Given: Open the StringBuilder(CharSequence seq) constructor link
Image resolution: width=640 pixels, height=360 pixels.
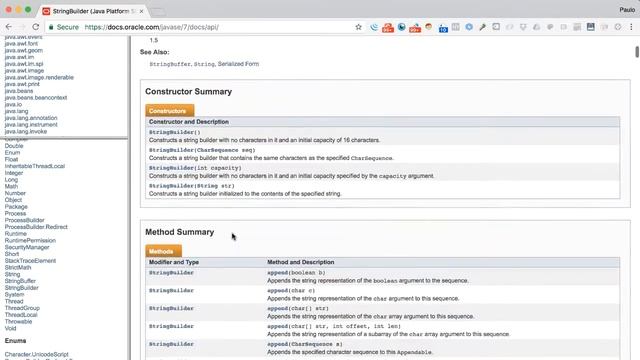Looking at the screenshot, I should [202, 150].
